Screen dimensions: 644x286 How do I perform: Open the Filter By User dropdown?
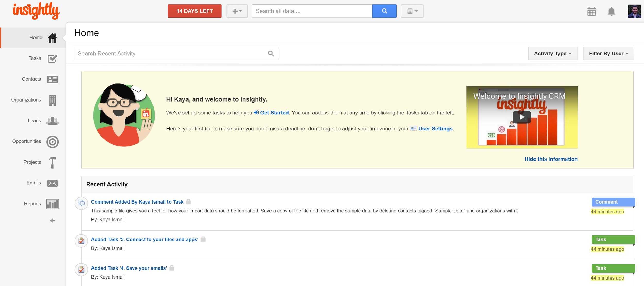(608, 54)
